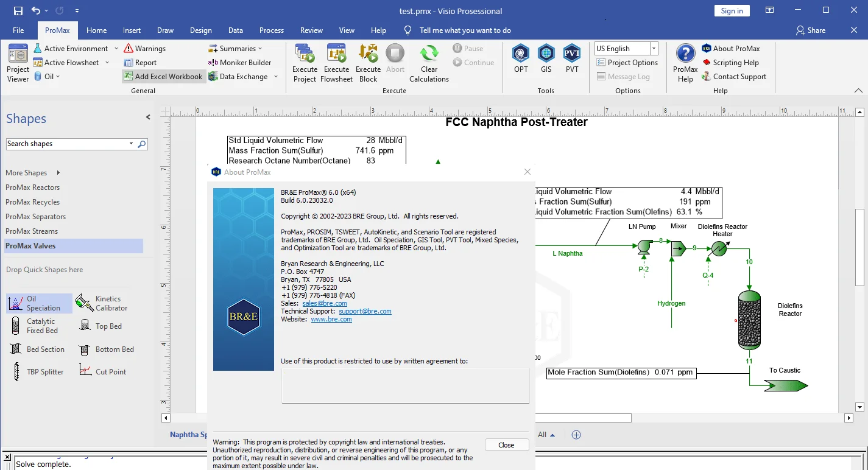Open the PVT tool
This screenshot has width=868, height=470.
(572, 59)
